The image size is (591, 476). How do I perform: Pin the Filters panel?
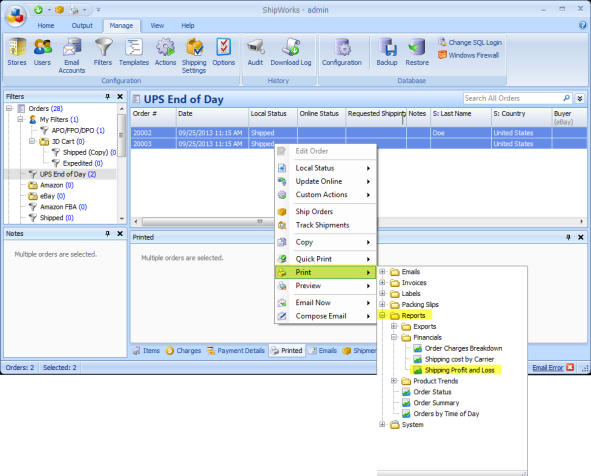(x=107, y=96)
